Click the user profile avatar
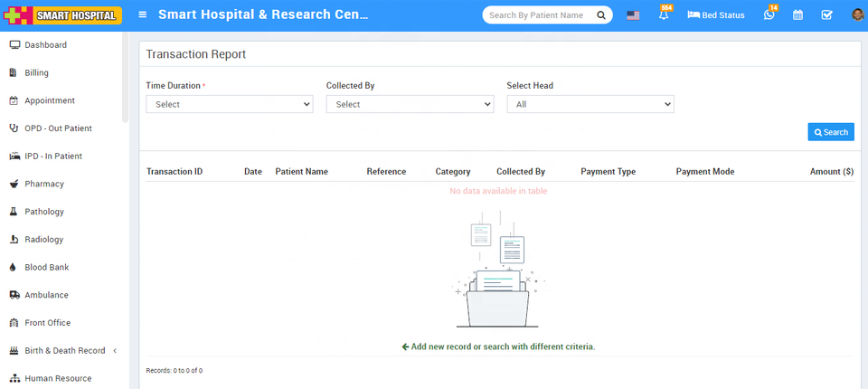 click(x=856, y=15)
